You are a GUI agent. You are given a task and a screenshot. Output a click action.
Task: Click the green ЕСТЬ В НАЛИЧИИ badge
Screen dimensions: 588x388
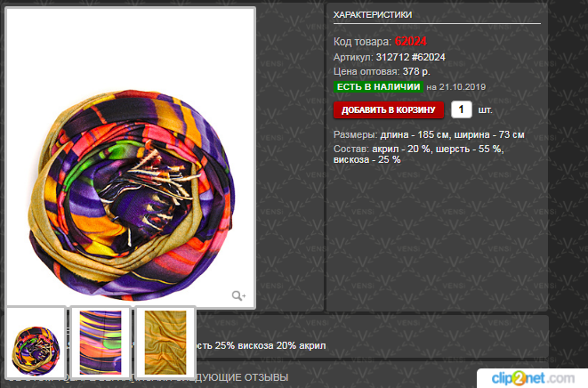378,86
